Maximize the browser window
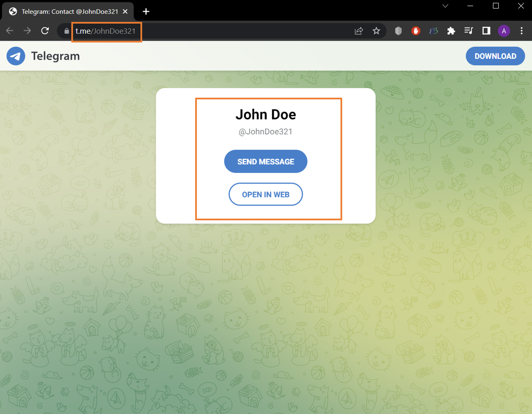532x414 pixels. 496,6
